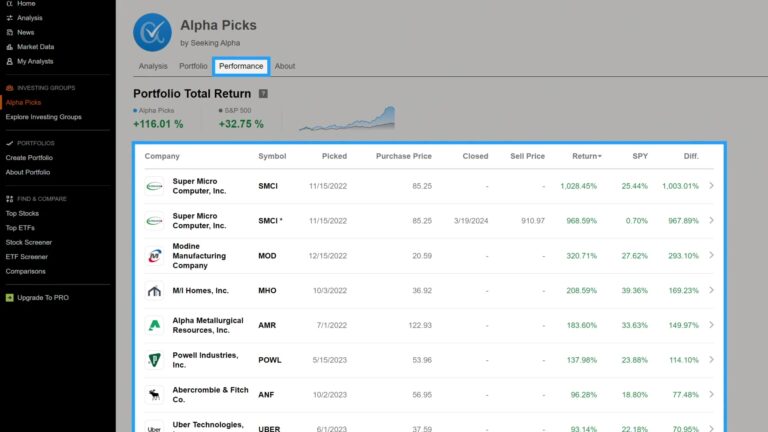Go to My Analysts

35,61
